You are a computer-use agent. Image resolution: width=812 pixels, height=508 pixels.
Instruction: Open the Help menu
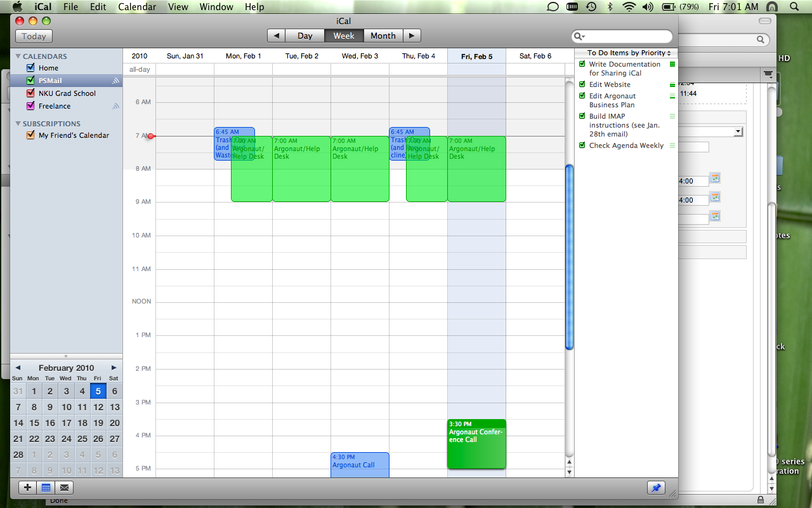254,7
